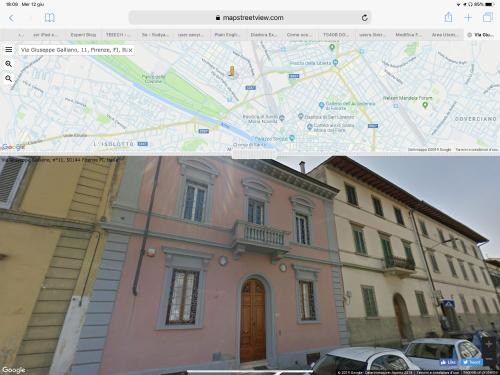500x375 pixels.
Task: Select the Palazzo Strozzi map marker
Action: tap(292, 138)
